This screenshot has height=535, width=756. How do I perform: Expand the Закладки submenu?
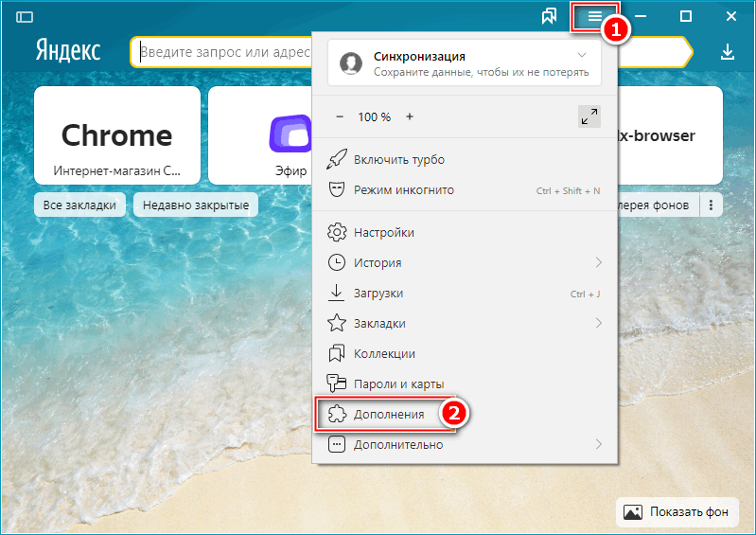(x=598, y=323)
